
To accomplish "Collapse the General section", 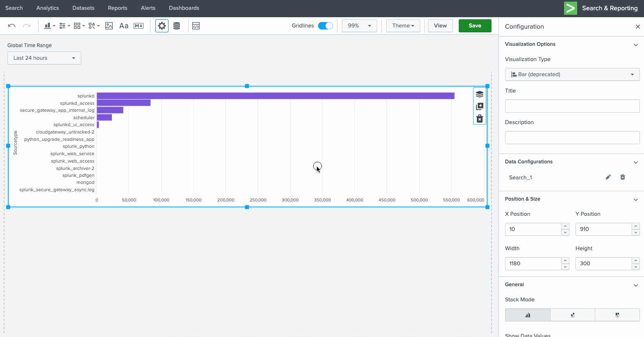I will point(636,285).
